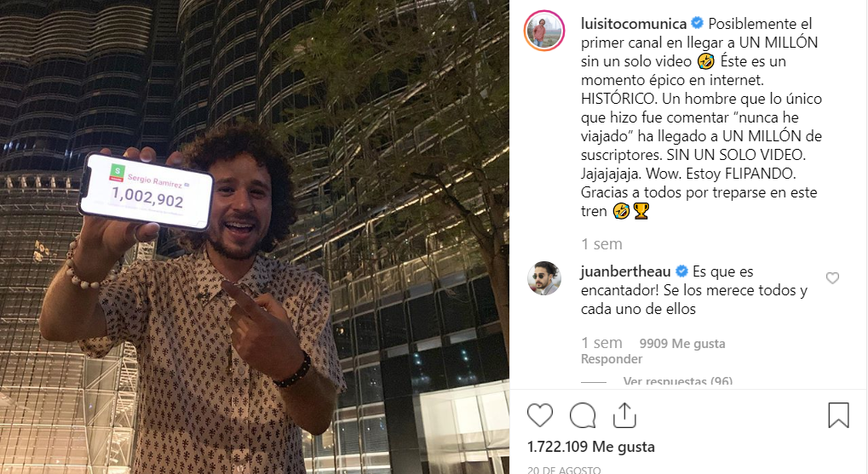This screenshot has height=474, width=868.
Task: Click the post photo of the man
Action: (x=255, y=237)
